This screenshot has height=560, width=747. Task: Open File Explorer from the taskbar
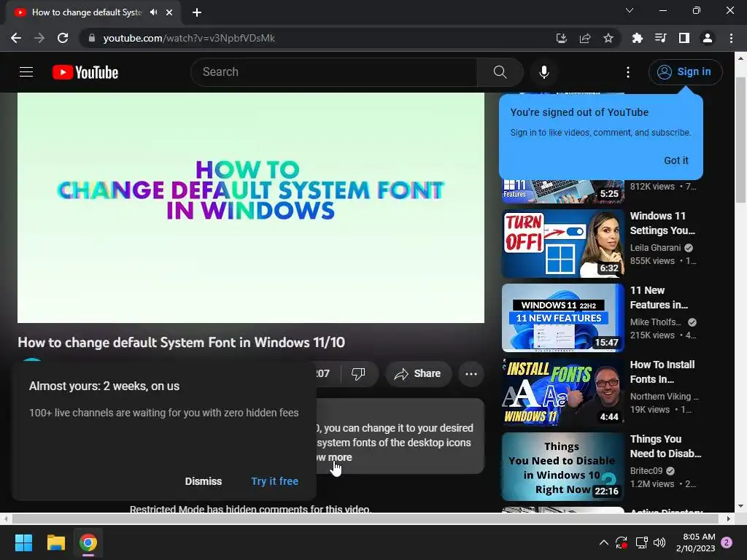[x=55, y=542]
